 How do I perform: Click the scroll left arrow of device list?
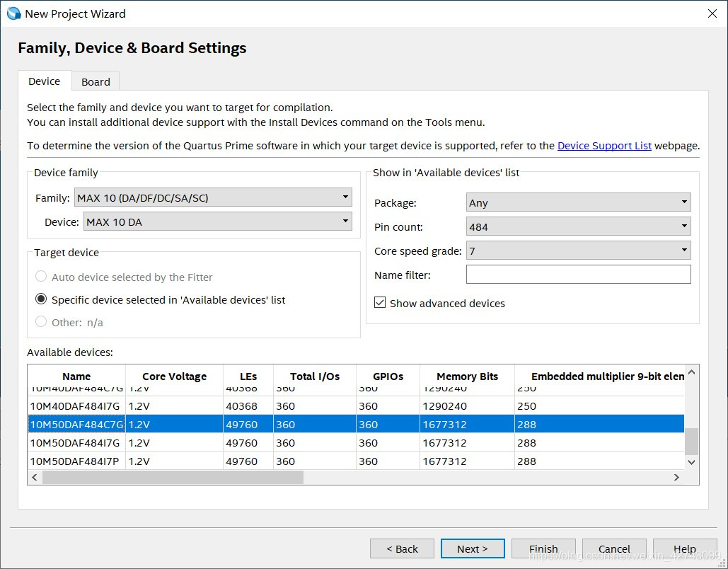click(35, 477)
